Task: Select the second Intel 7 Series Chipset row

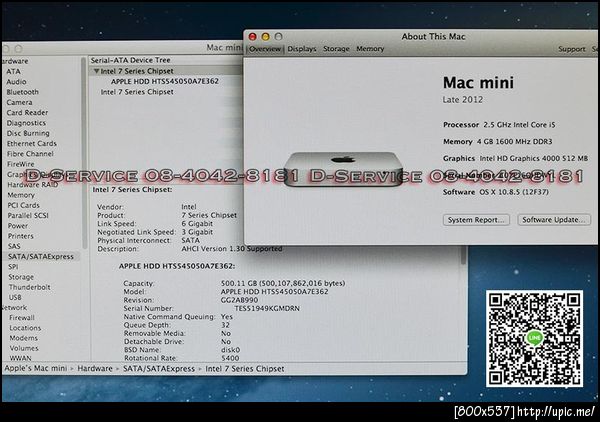Action: pos(137,92)
